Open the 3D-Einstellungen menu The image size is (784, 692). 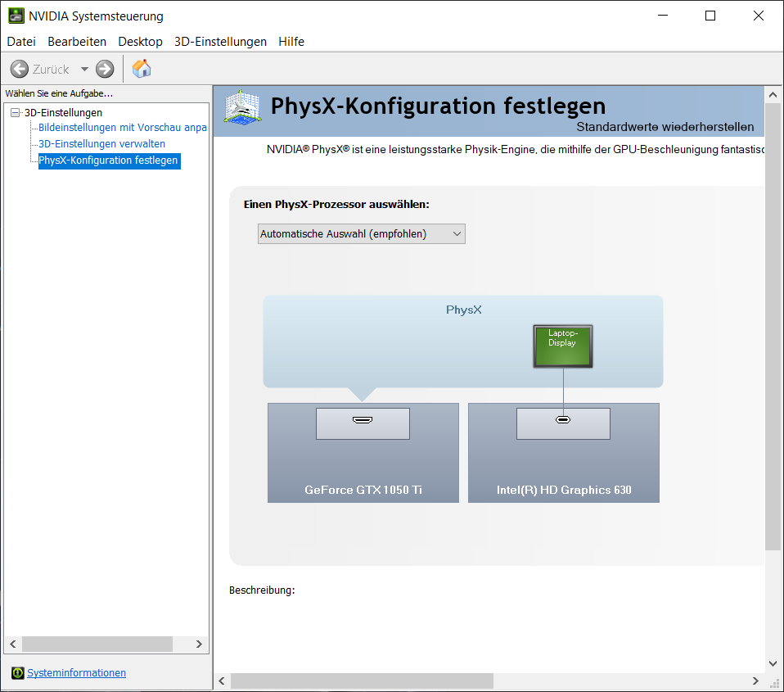(220, 42)
